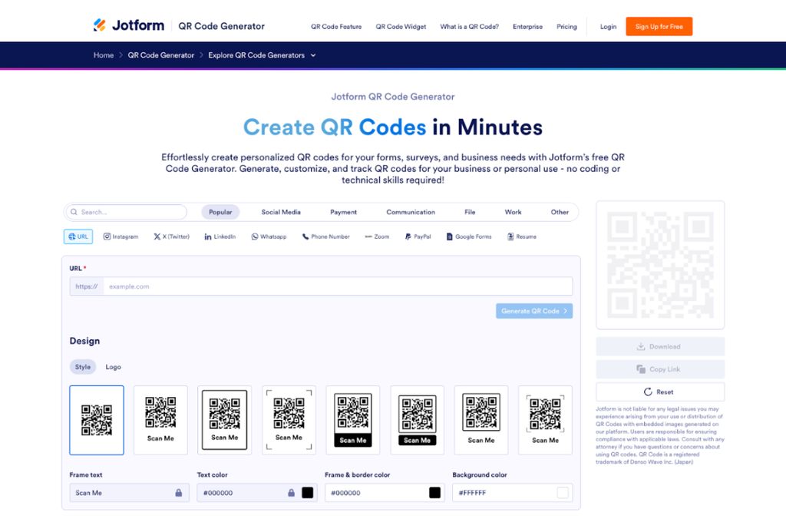This screenshot has height=532, width=786.
Task: Switch to the Social Media category
Action: [282, 212]
